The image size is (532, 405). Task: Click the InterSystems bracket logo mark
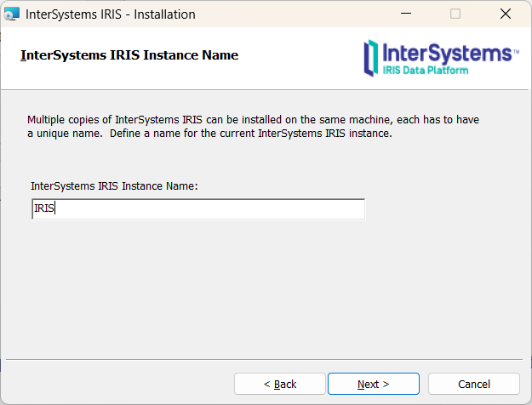[370, 57]
